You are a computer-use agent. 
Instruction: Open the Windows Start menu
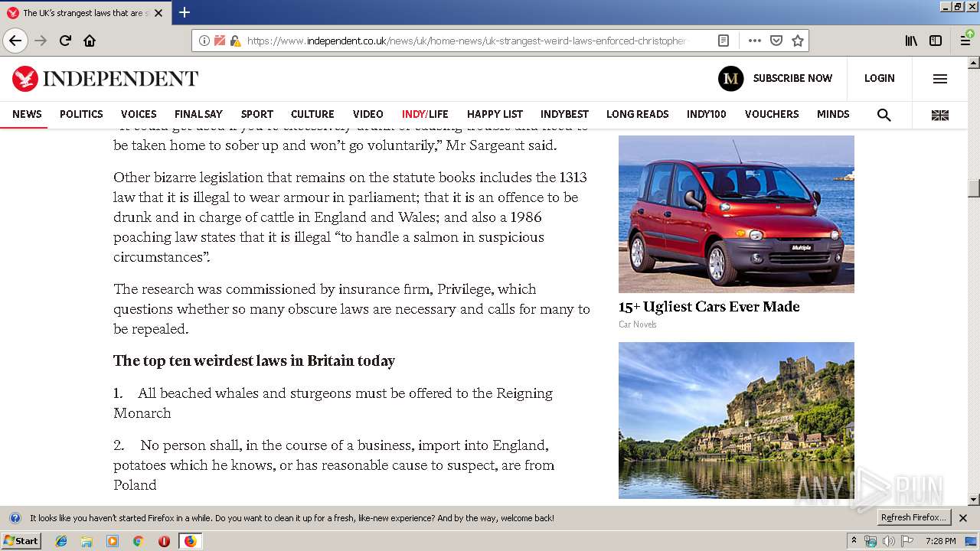[x=21, y=541]
